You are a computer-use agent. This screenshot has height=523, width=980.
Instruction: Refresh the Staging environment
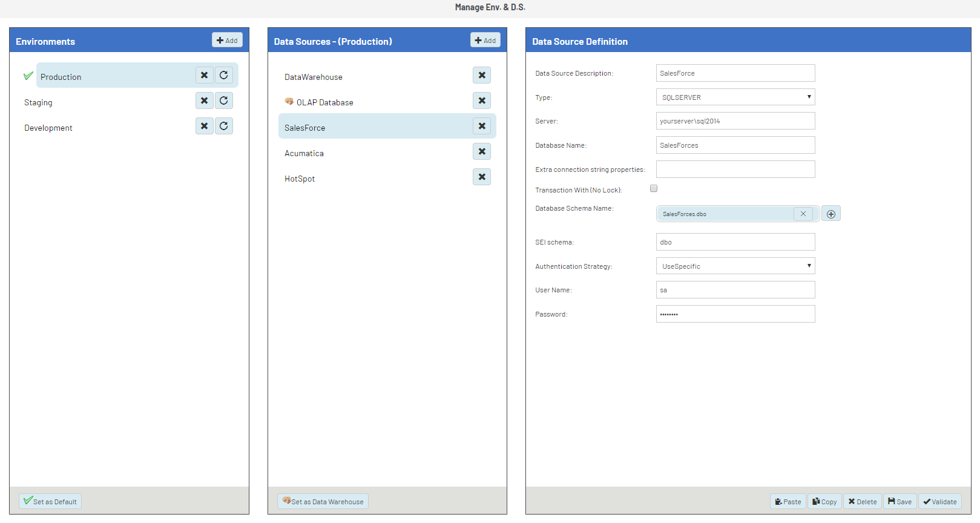coord(224,100)
